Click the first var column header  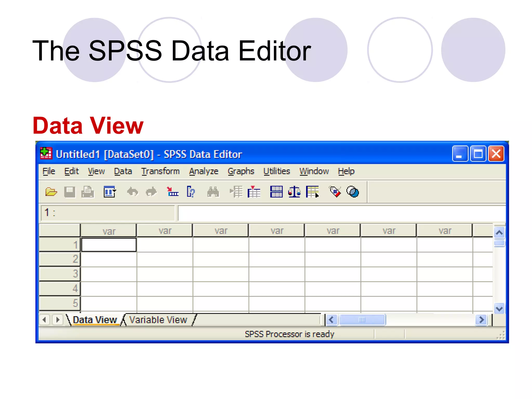pyautogui.click(x=109, y=231)
